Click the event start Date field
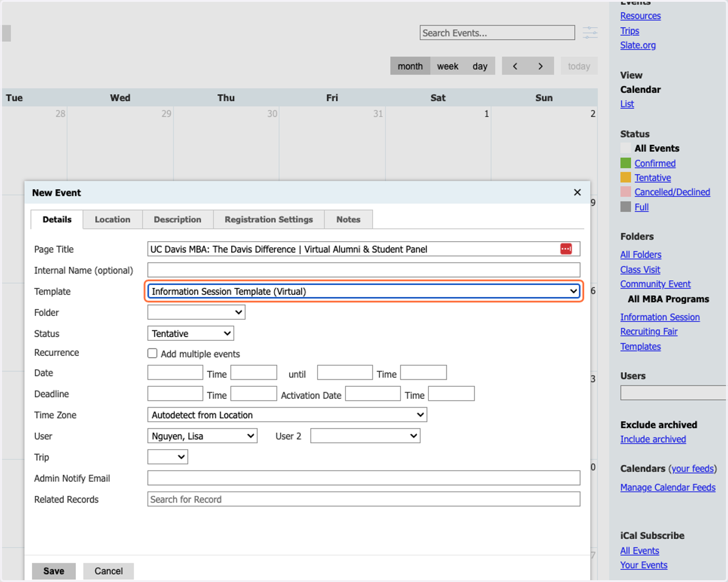Image resolution: width=728 pixels, height=582 pixels. [x=175, y=372]
